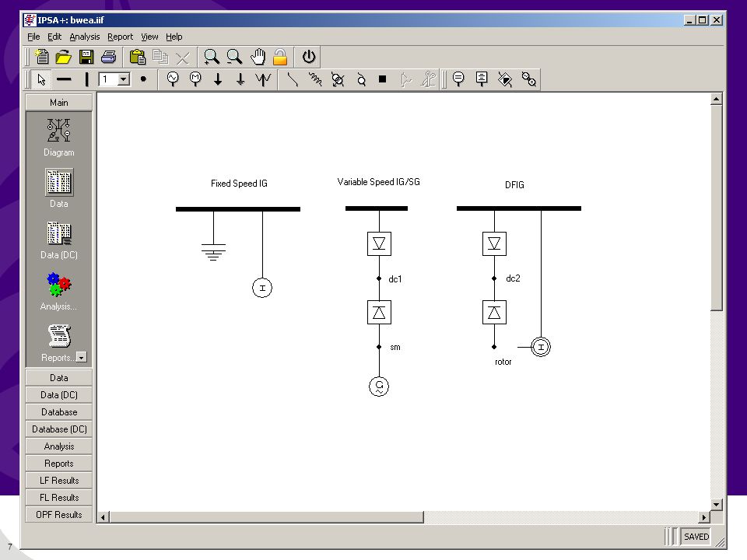
Task: Expand the Reports sidebar down arrow
Action: pyautogui.click(x=82, y=357)
